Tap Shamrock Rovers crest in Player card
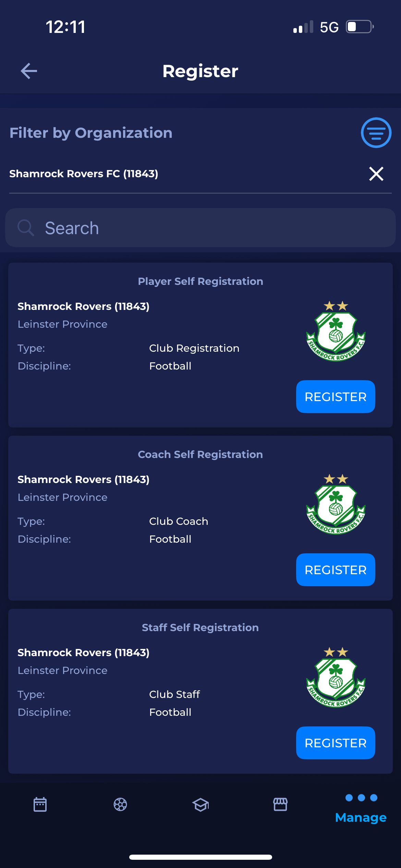Viewport: 401px width, 868px height. [x=336, y=331]
